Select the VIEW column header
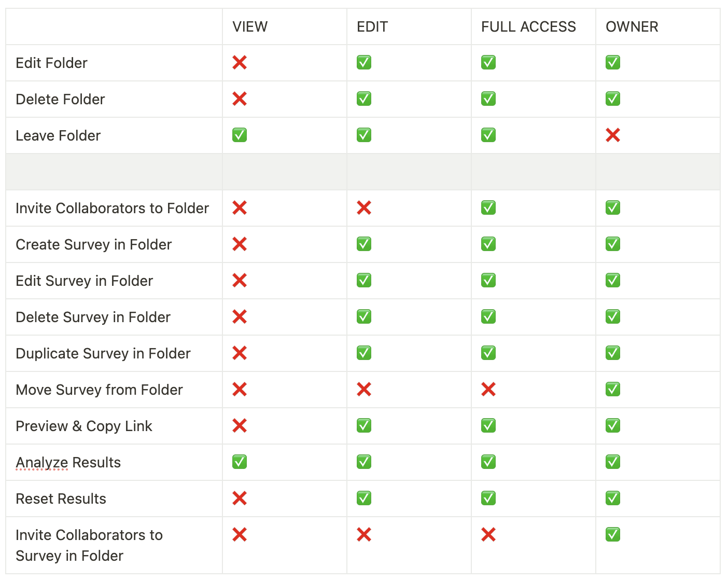The height and width of the screenshot is (581, 728). 250,26
